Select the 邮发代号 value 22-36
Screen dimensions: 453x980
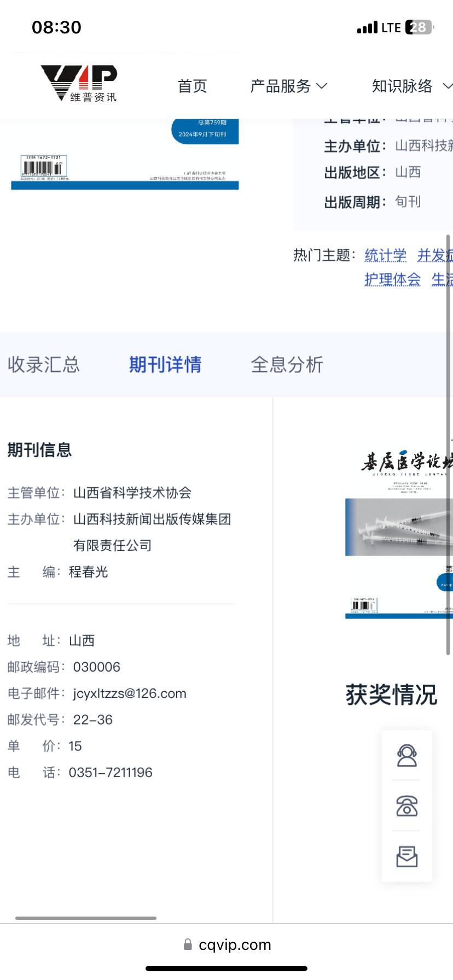click(x=93, y=720)
